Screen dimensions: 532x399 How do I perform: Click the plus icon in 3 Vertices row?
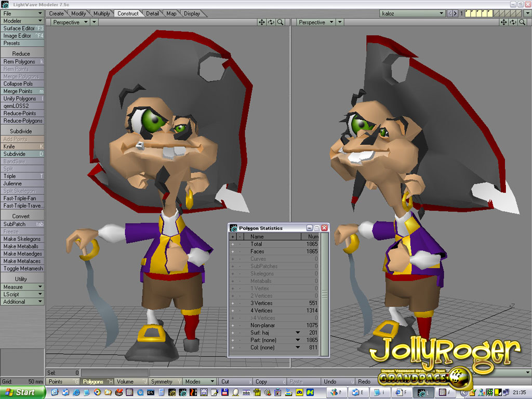pos(233,303)
